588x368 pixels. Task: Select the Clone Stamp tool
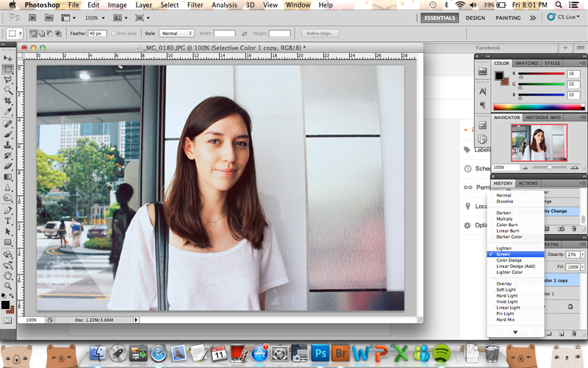click(x=8, y=144)
